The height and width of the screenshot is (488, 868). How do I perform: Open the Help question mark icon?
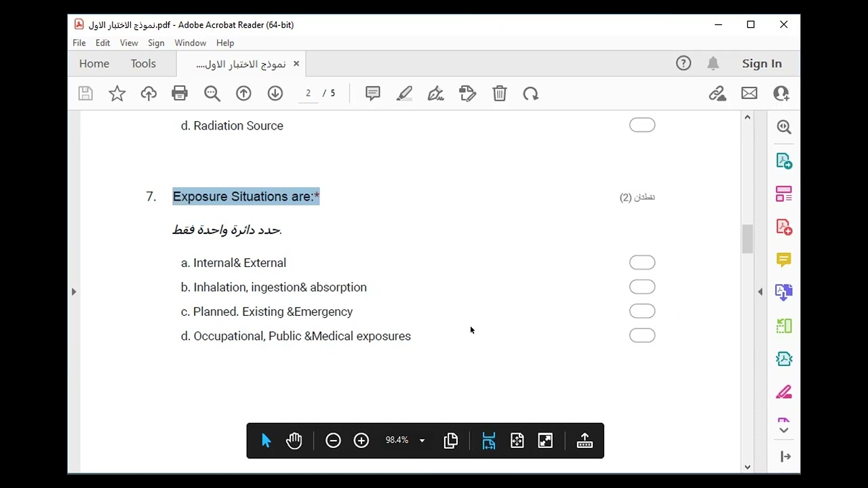[x=684, y=64]
